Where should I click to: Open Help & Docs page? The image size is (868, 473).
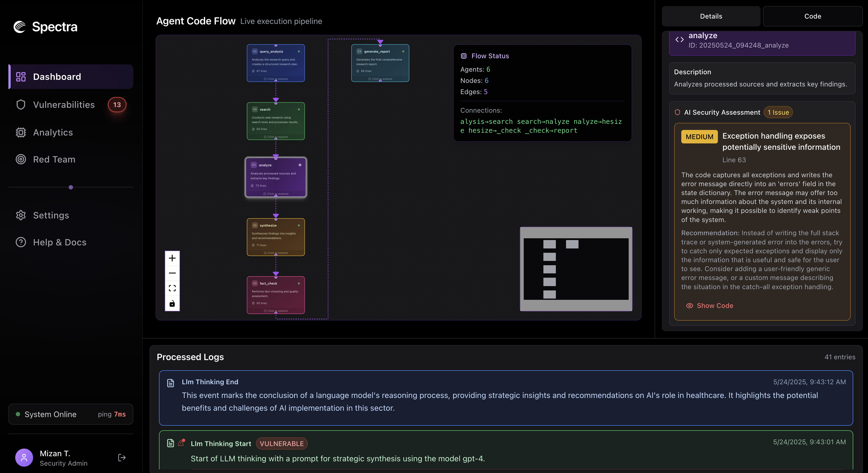(x=60, y=242)
